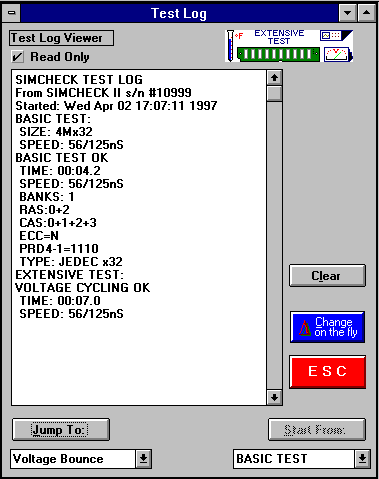Click the scrollbar track below the thumb
This screenshot has width=379, height=479.
coord(274,245)
